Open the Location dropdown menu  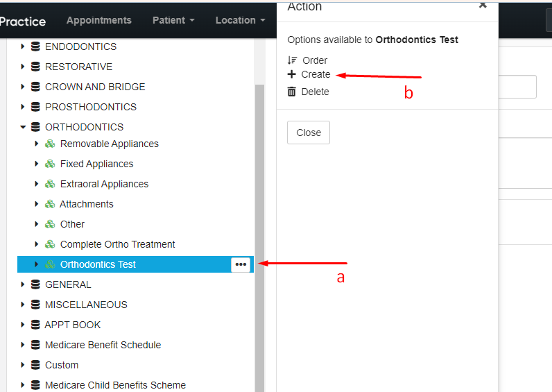point(241,20)
